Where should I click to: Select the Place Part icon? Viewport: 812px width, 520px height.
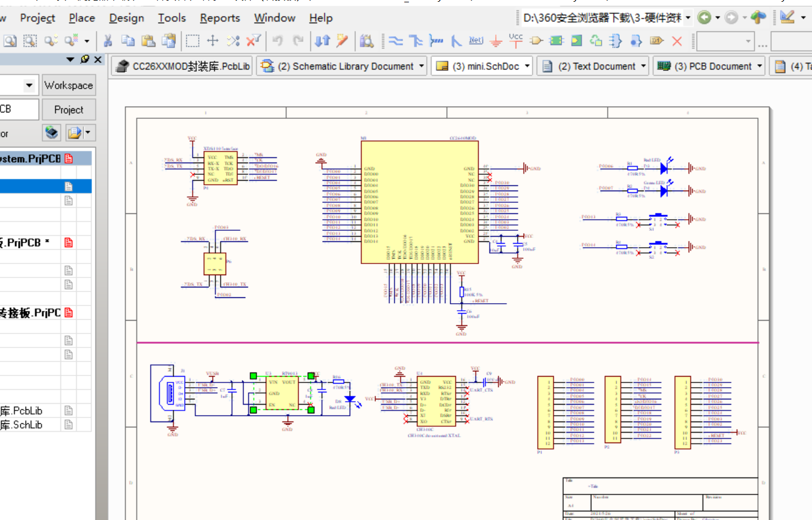coord(536,41)
